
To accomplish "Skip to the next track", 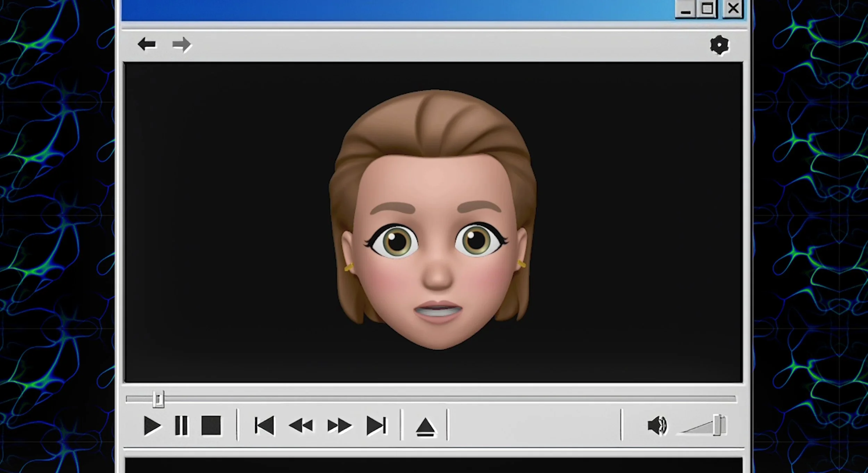I will coord(376,425).
